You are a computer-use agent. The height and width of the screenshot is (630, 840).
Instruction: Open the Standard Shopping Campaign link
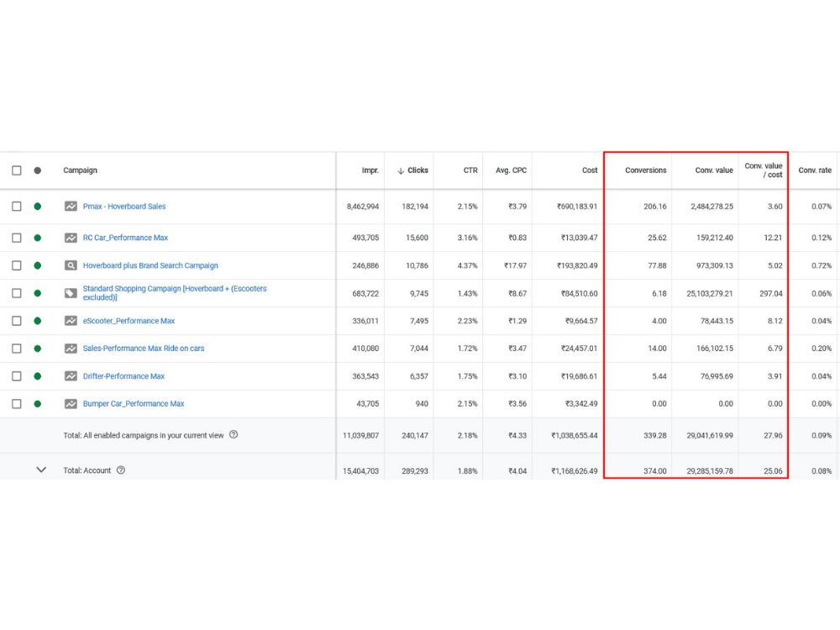point(175,293)
